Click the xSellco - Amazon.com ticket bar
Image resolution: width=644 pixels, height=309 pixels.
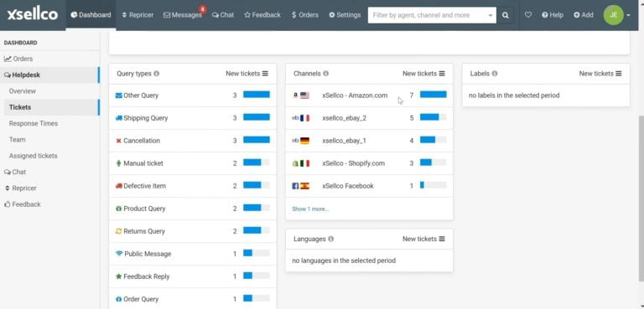tap(433, 95)
